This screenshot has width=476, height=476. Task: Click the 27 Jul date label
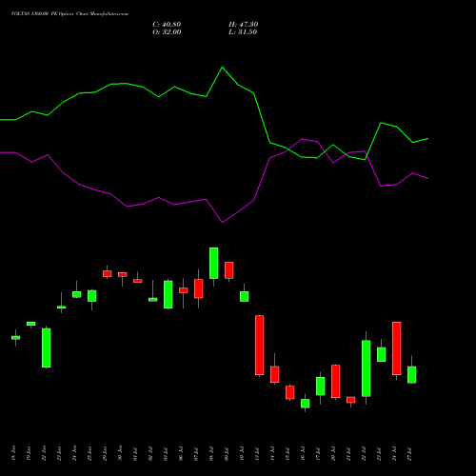409,453
